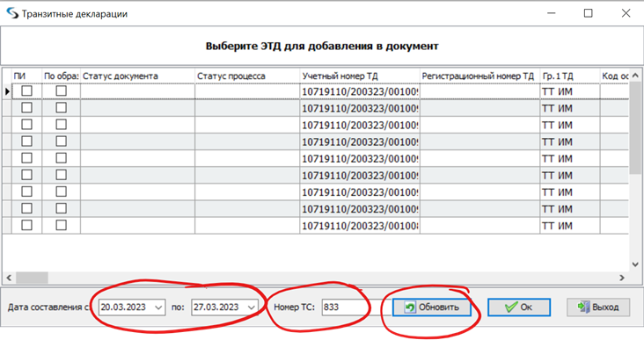Sort by Статус документа column header
Image resolution: width=644 pixels, height=340 pixels.
(x=137, y=76)
